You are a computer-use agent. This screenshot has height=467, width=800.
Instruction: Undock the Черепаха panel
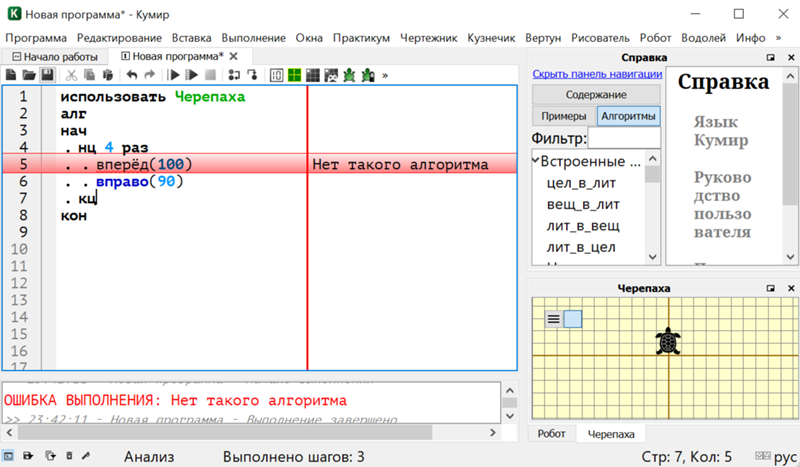tap(770, 288)
